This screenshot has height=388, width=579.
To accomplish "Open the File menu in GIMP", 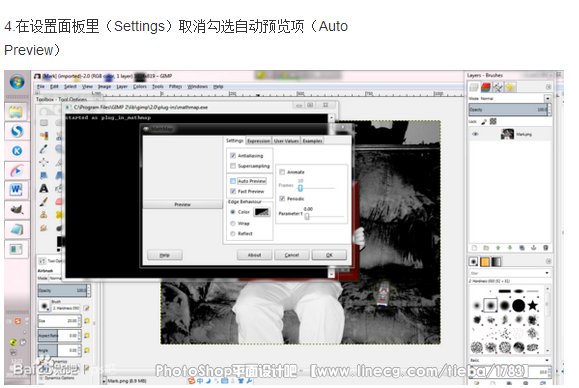I will point(41,86).
